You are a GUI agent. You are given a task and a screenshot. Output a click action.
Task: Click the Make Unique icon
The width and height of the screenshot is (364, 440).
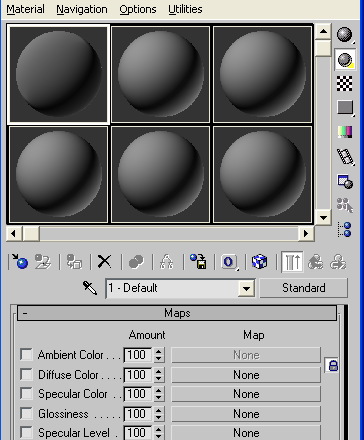167,262
